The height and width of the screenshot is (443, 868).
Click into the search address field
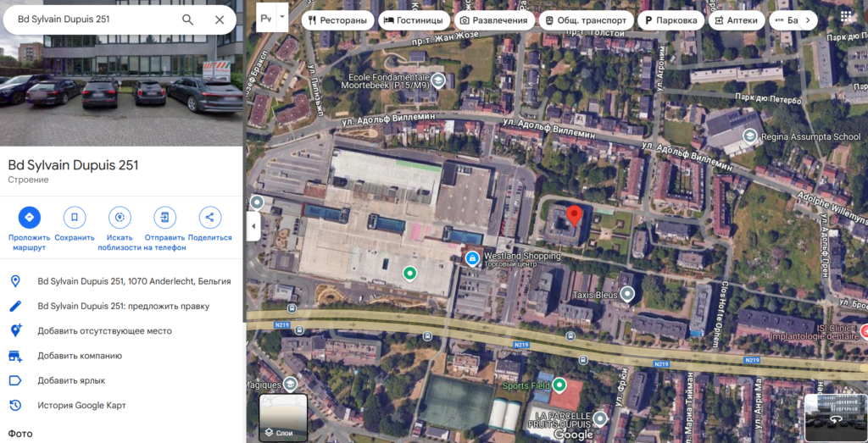tap(93, 19)
